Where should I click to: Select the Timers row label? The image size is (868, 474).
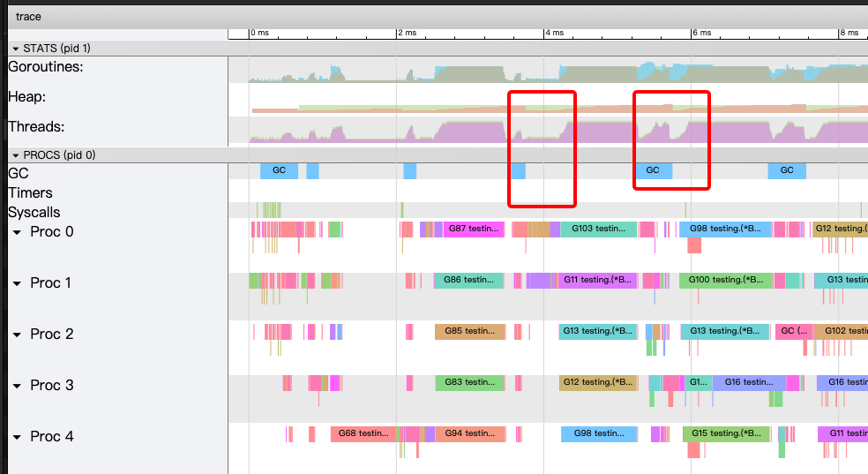click(x=31, y=192)
